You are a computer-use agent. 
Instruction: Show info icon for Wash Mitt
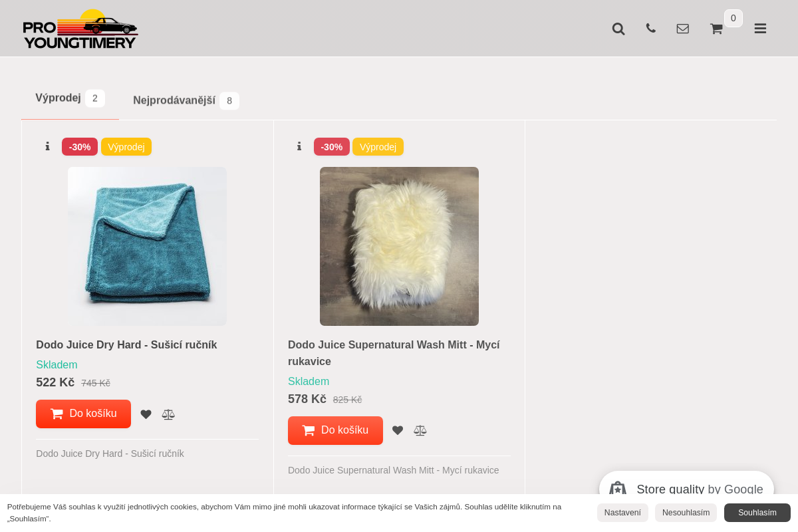coord(299,146)
